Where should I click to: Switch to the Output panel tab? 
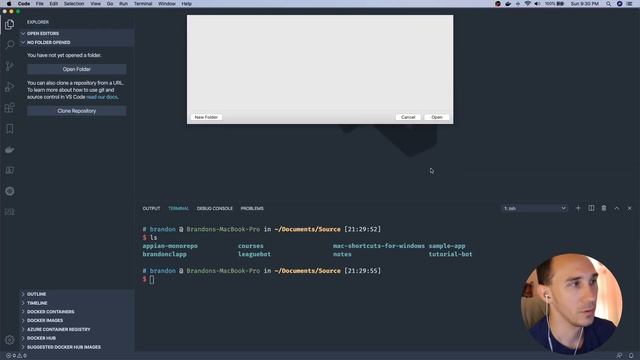[151, 208]
